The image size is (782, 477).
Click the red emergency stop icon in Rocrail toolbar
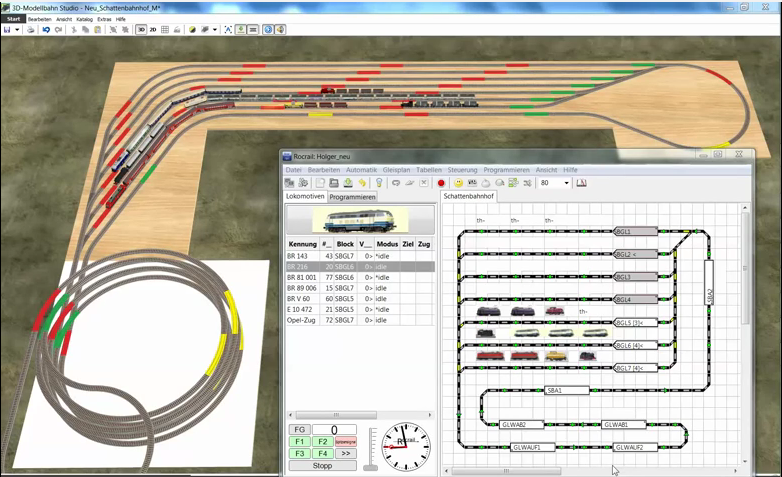tap(441, 183)
